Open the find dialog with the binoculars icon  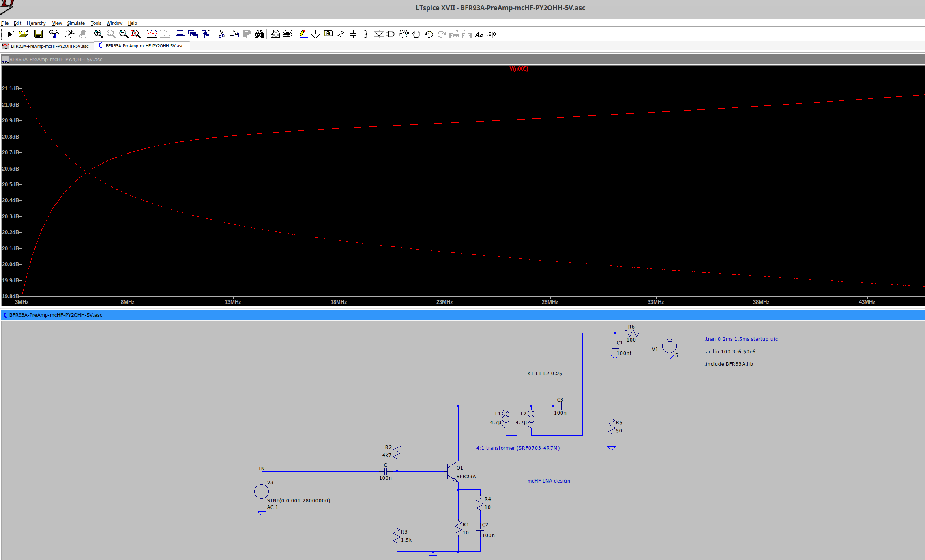pyautogui.click(x=260, y=34)
